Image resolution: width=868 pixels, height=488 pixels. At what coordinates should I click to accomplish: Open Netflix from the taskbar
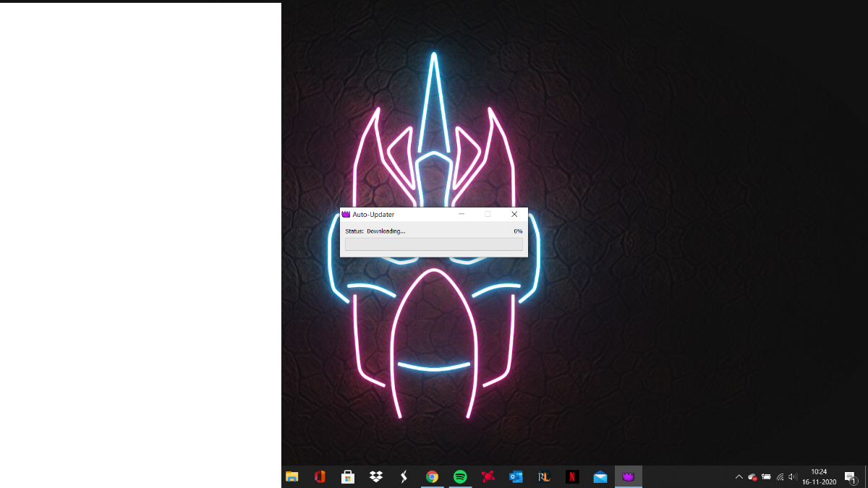click(x=572, y=476)
